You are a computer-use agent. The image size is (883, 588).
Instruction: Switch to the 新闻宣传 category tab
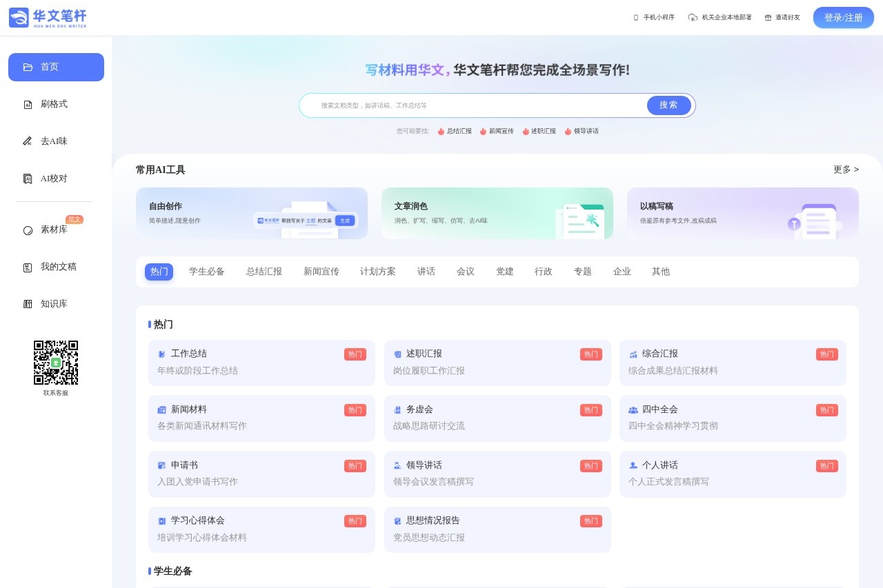(x=321, y=272)
